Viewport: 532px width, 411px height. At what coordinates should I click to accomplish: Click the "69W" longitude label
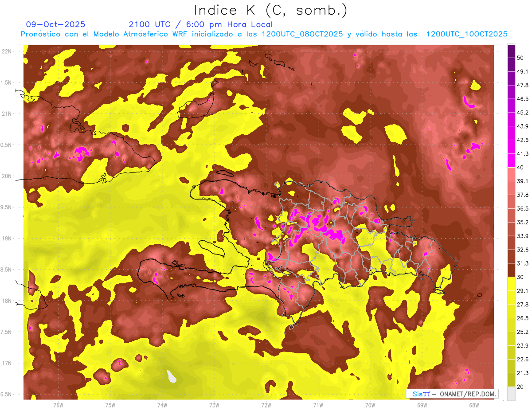click(422, 405)
